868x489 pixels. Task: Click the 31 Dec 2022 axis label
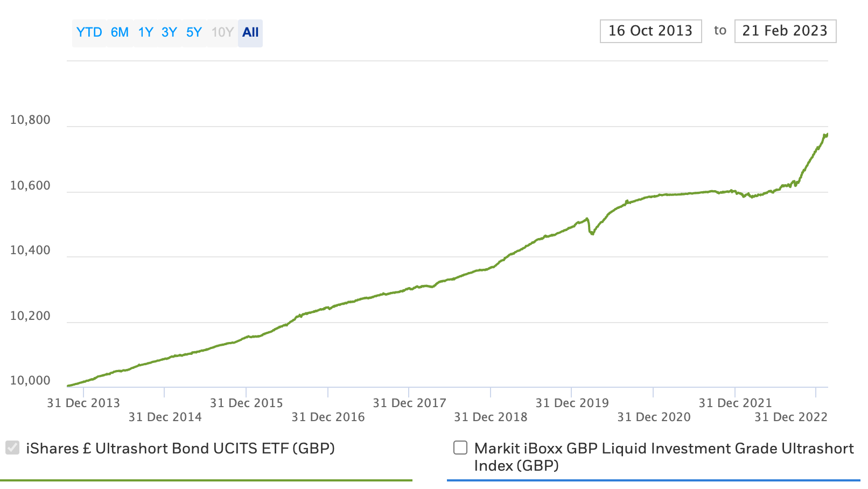coord(790,417)
